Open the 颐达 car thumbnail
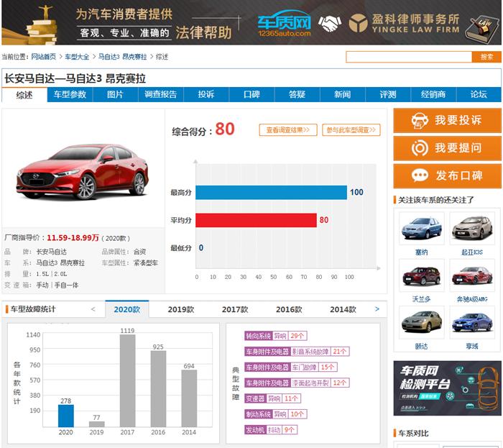 tap(422, 322)
